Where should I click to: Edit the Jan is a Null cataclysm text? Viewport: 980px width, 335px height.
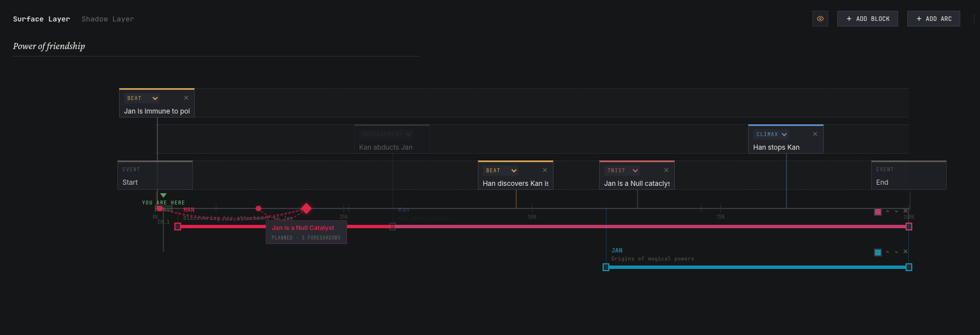coord(637,184)
